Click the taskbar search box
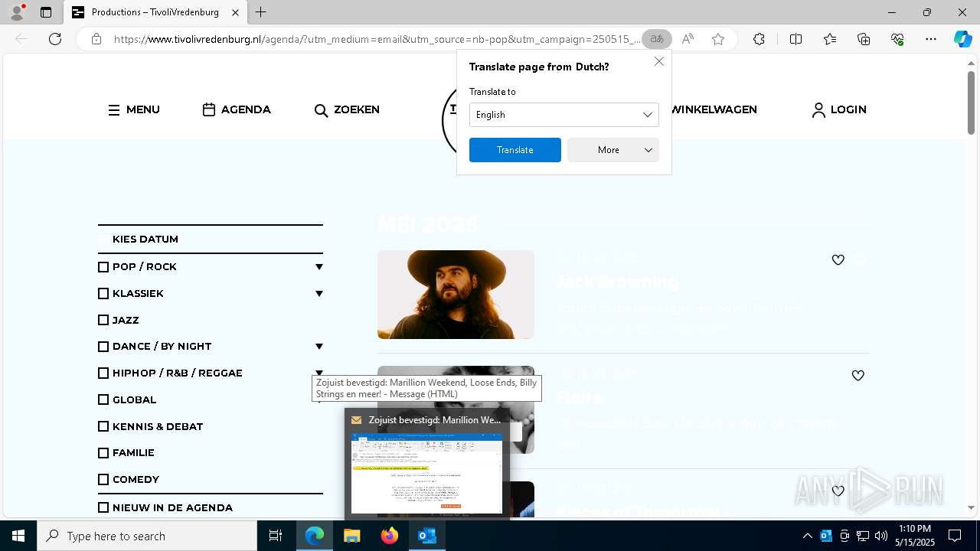Viewport: 980px width, 551px height. [x=147, y=536]
